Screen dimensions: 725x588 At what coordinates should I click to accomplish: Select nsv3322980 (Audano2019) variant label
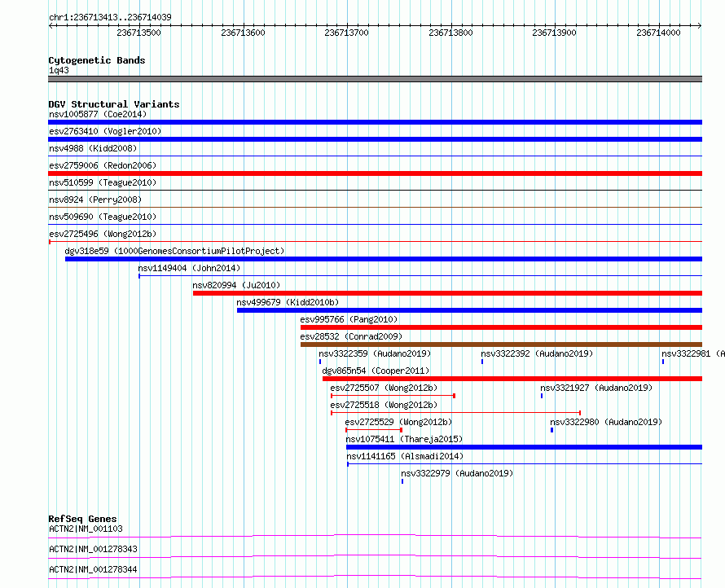click(606, 422)
